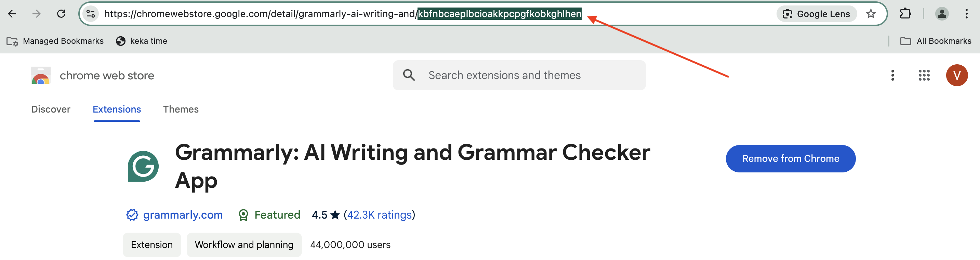Image resolution: width=980 pixels, height=260 pixels.
Task: Click the Grammarly extension title heading
Action: click(412, 166)
